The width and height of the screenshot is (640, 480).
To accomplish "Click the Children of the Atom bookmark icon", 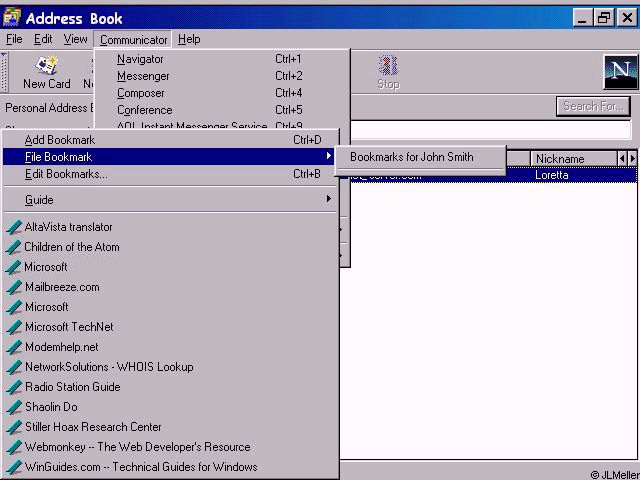I will [14, 247].
